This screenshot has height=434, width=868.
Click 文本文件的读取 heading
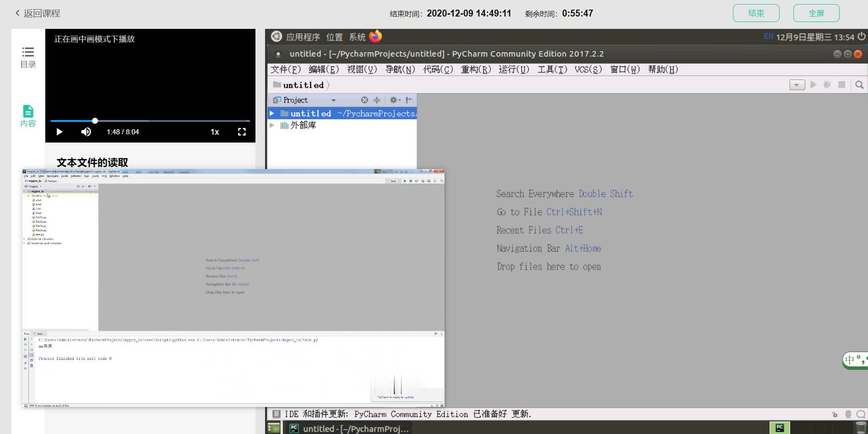click(92, 162)
